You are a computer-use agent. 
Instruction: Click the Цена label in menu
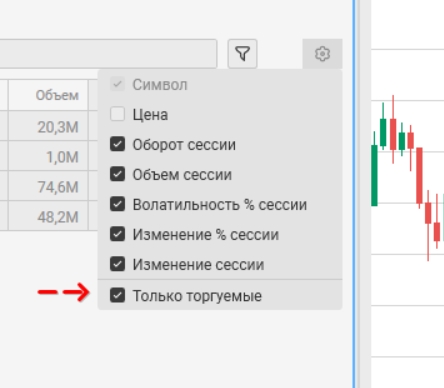pyautogui.click(x=150, y=115)
